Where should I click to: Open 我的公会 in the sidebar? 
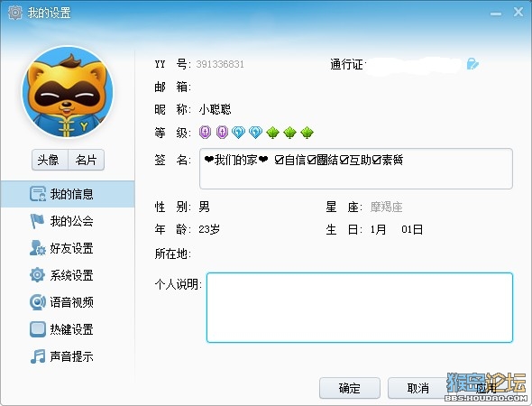(x=68, y=221)
